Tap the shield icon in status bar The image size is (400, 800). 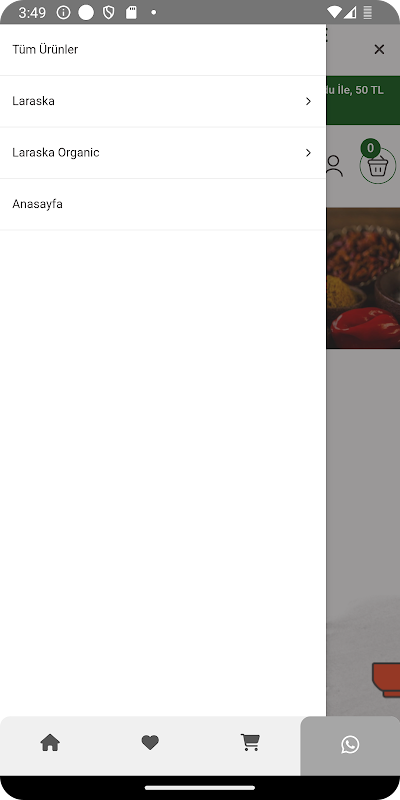click(x=109, y=13)
